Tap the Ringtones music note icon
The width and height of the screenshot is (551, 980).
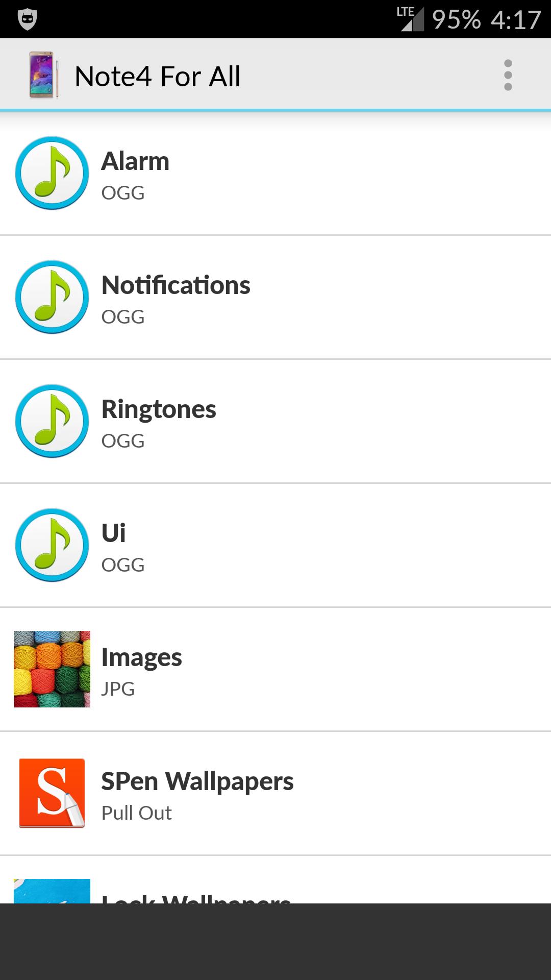[52, 421]
